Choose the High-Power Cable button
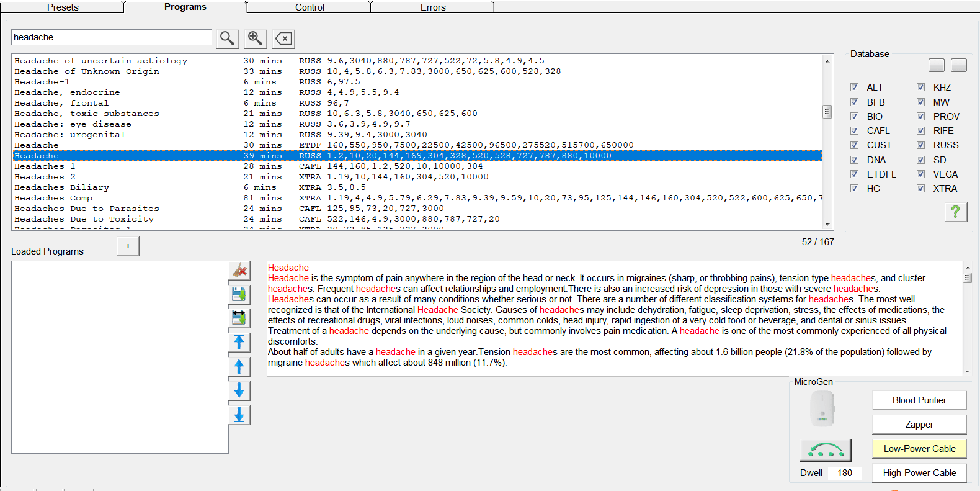 (x=919, y=473)
